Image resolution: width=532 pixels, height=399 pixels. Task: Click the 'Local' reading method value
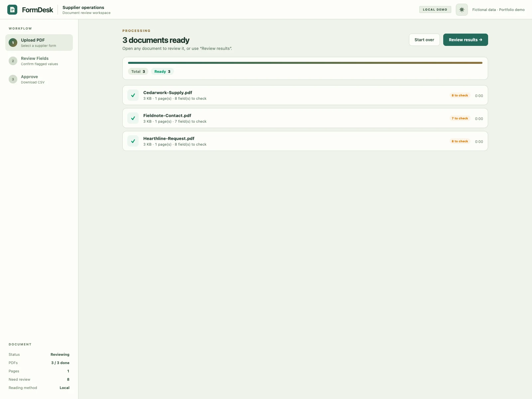[65, 388]
